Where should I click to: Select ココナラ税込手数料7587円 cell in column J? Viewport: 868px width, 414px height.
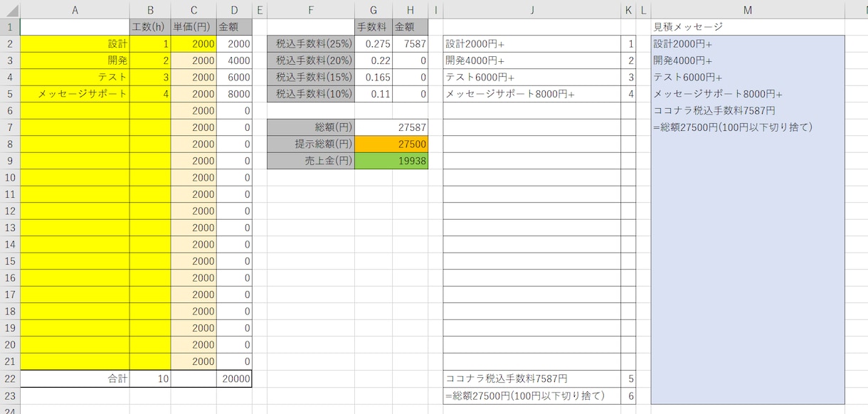(531, 378)
